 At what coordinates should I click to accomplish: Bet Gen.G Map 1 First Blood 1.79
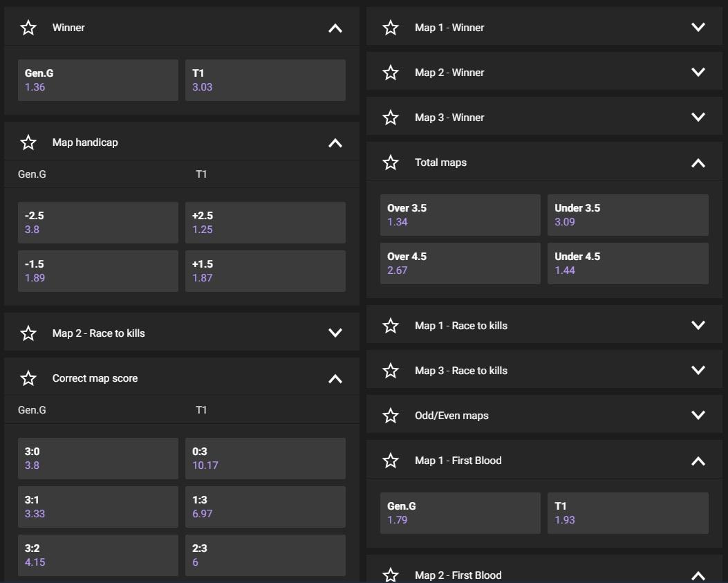click(x=460, y=513)
